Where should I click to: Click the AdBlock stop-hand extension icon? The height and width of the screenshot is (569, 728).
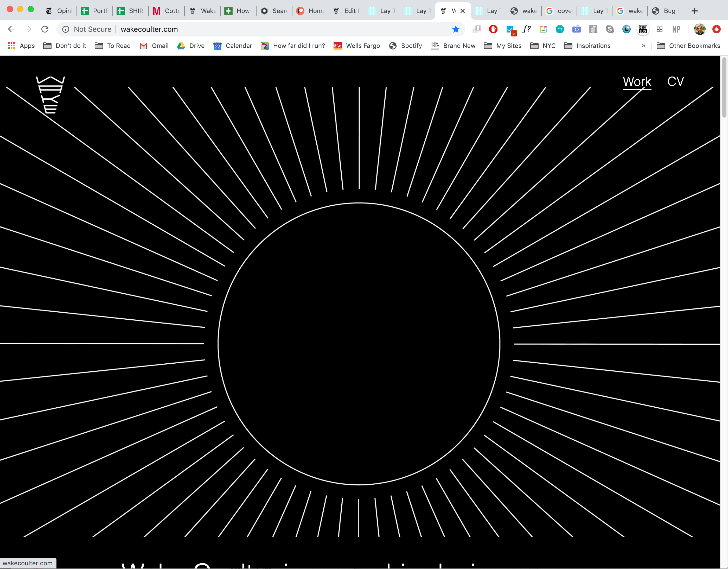coord(493,29)
